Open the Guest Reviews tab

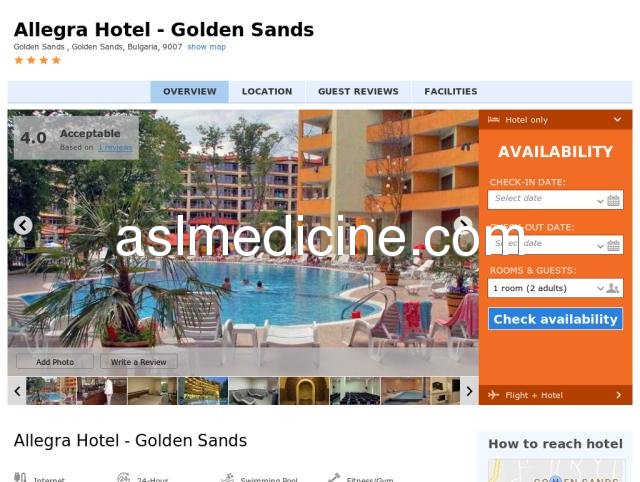tap(358, 91)
